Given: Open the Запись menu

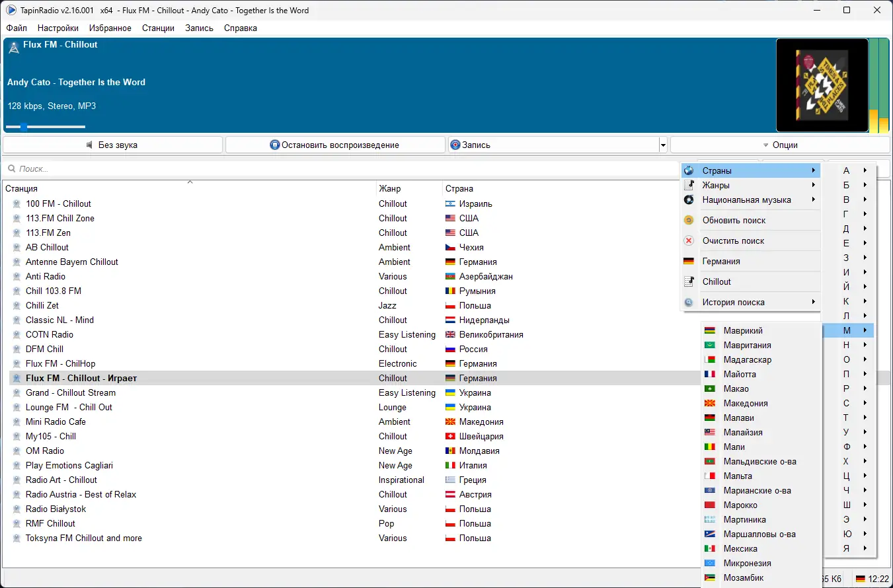Looking at the screenshot, I should (199, 28).
